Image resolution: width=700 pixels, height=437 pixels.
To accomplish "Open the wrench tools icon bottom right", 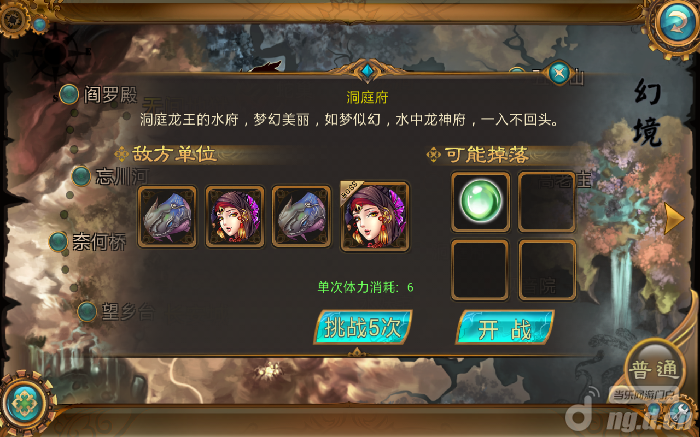I will coord(681,410).
